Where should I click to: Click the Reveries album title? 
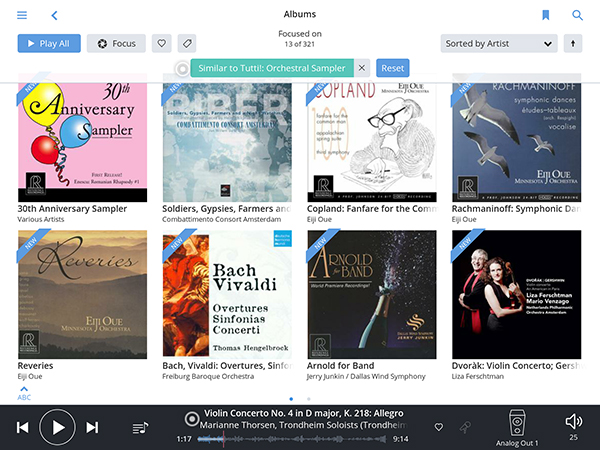click(36, 366)
